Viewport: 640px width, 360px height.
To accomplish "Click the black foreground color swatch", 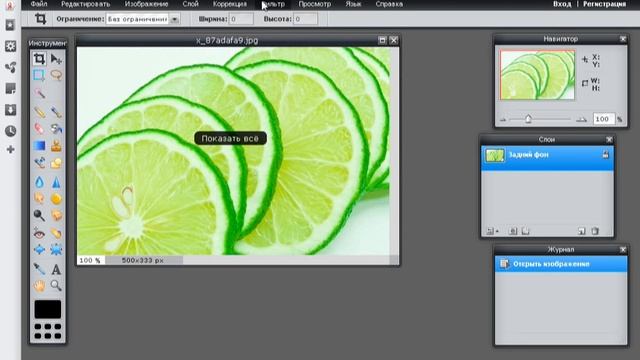I will coord(48,309).
